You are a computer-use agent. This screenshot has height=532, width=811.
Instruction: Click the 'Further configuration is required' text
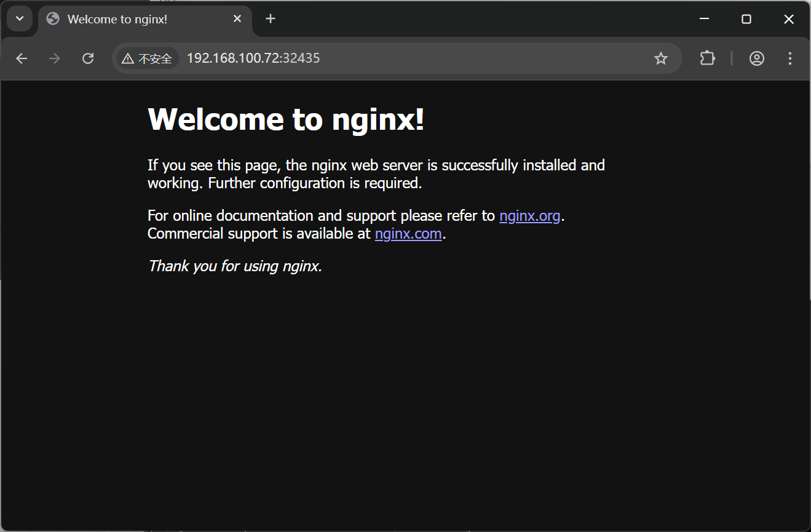(315, 183)
